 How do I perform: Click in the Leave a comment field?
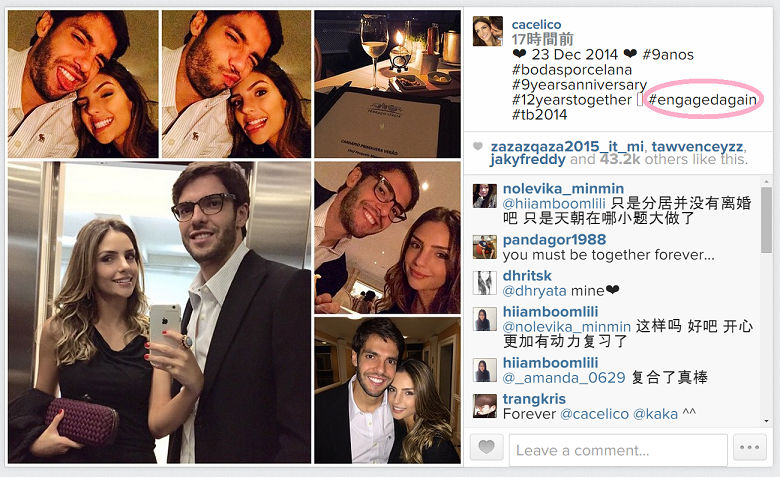618,450
